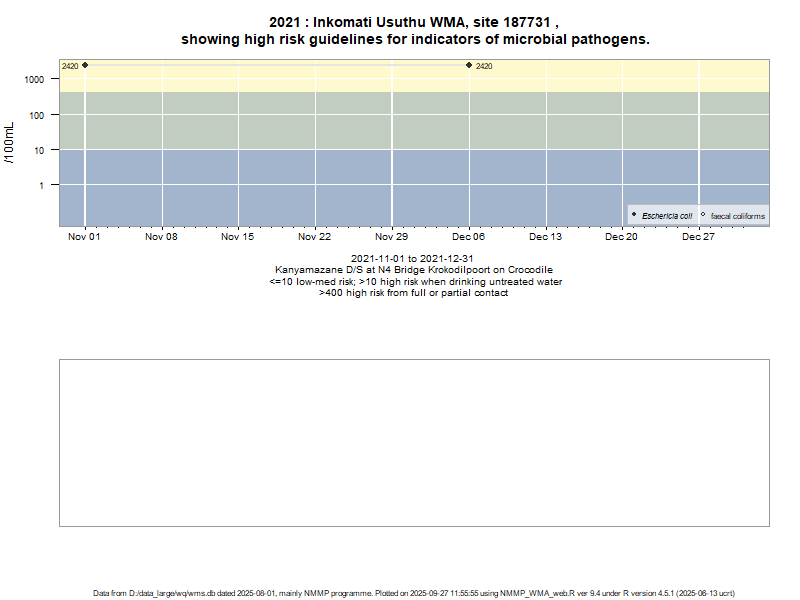Click the 2420 label beside Dec 06 point
The image size is (800, 600).
(x=484, y=66)
